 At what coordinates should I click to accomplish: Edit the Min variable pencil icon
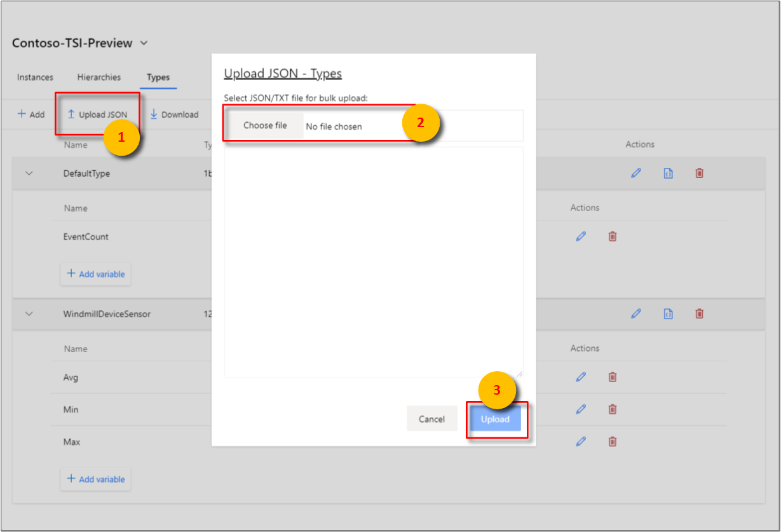pos(581,409)
